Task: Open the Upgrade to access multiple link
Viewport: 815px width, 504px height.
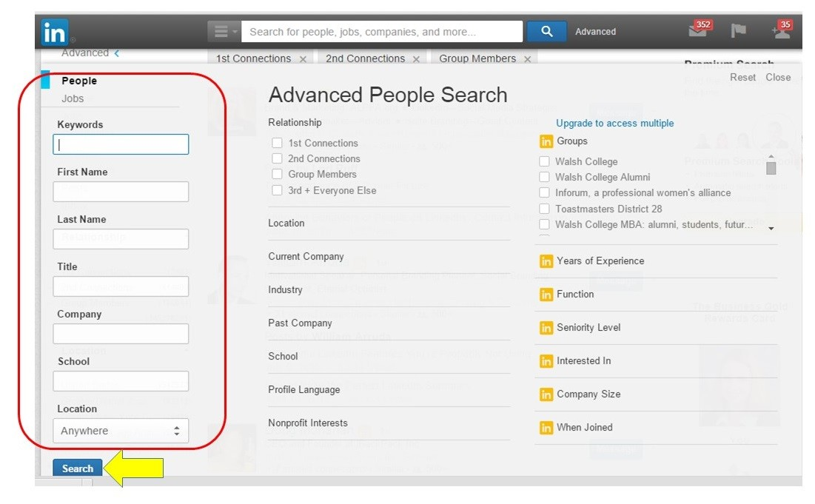Action: 615,123
